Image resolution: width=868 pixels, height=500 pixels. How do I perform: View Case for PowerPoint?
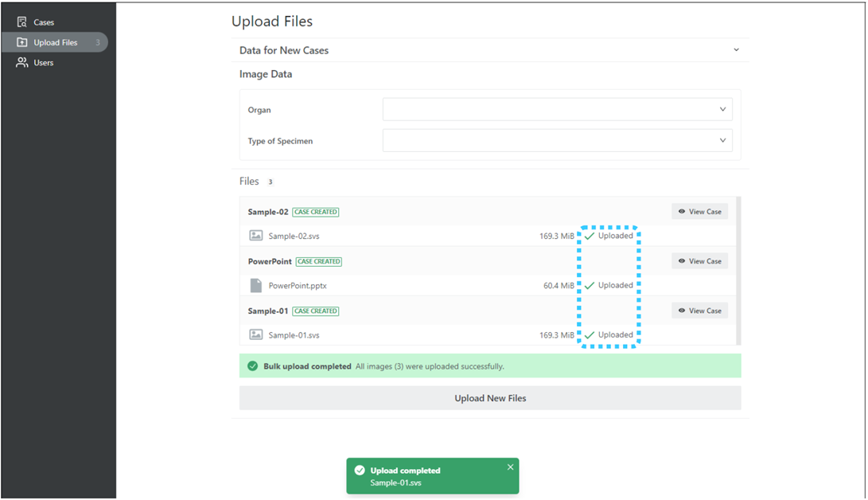coord(699,261)
